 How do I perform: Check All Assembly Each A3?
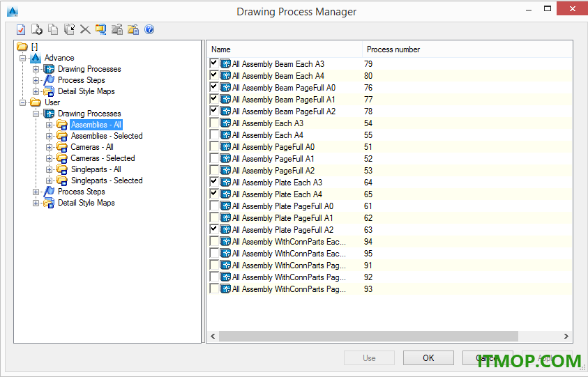(x=214, y=123)
